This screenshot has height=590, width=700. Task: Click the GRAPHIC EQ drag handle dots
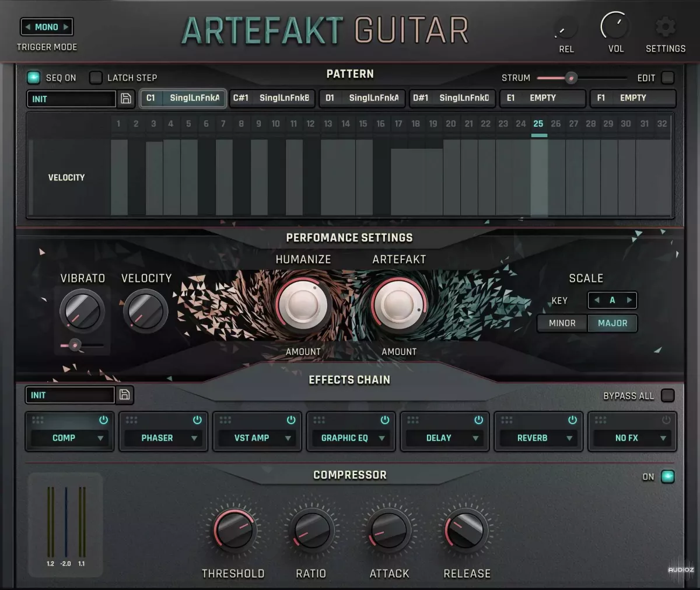click(x=319, y=420)
